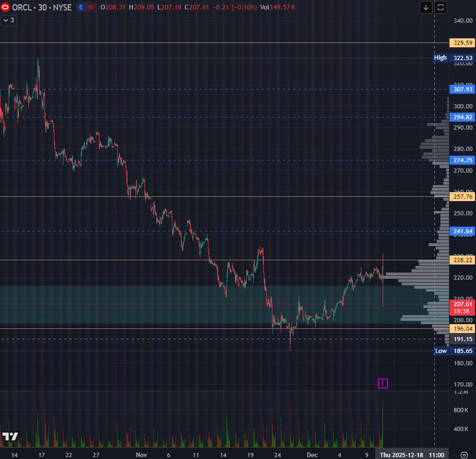476x459 pixels.
Task: Click the Vol 149.57K value in legend
Action: [278, 7]
